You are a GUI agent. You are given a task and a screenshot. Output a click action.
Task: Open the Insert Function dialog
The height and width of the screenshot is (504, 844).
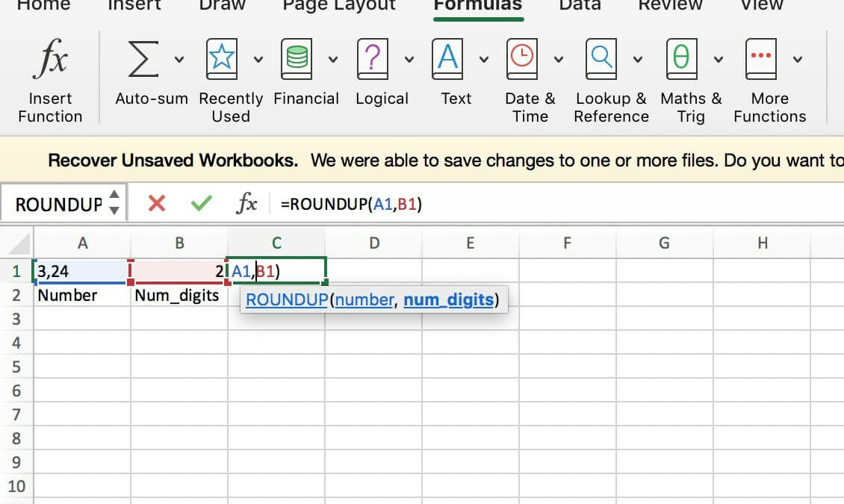point(49,59)
